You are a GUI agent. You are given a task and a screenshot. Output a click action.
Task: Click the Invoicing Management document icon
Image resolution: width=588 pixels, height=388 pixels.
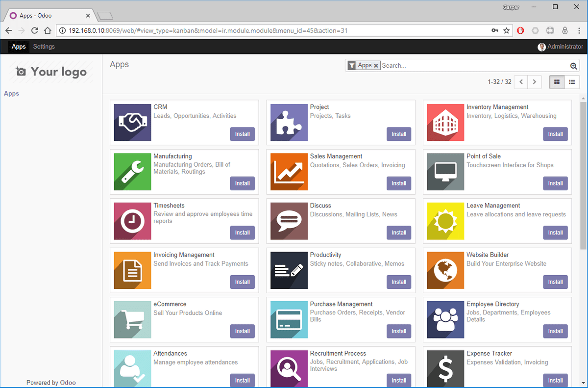[x=132, y=270]
